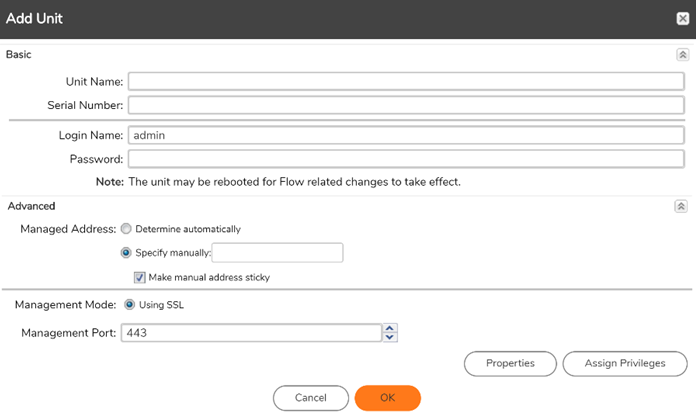Click the Unit Name field
The image size is (696, 415).
click(405, 81)
